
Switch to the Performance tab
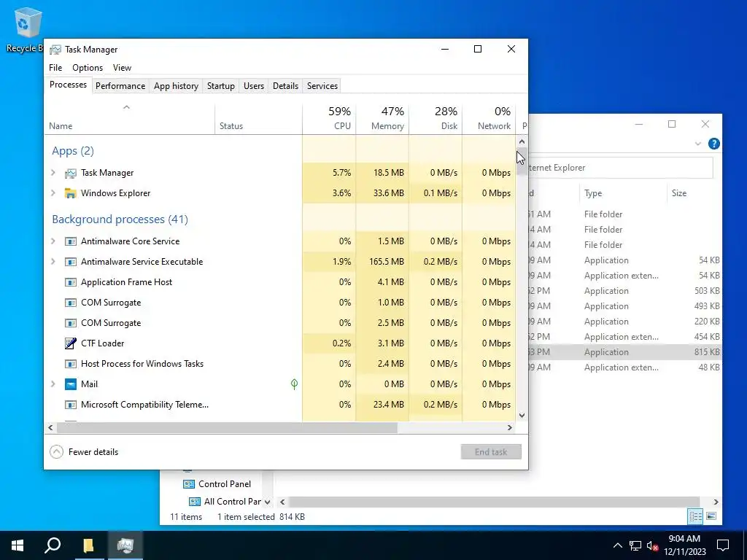[x=120, y=86]
